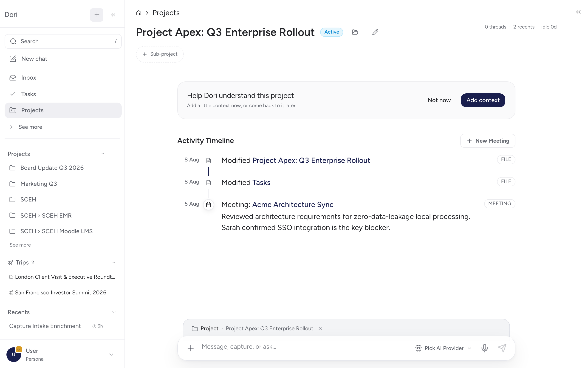Open Acme Architecture Sync meeting link
This screenshot has width=588, height=368.
[293, 205]
